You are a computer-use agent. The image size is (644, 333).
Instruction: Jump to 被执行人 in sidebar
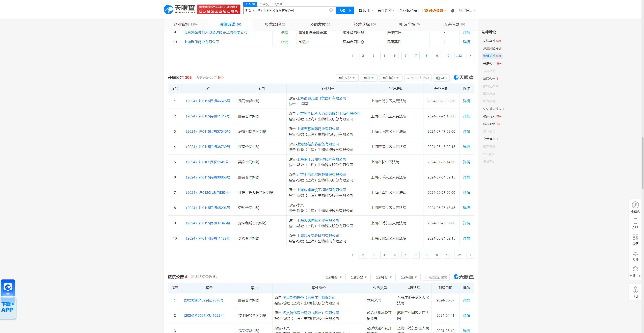[492, 116]
